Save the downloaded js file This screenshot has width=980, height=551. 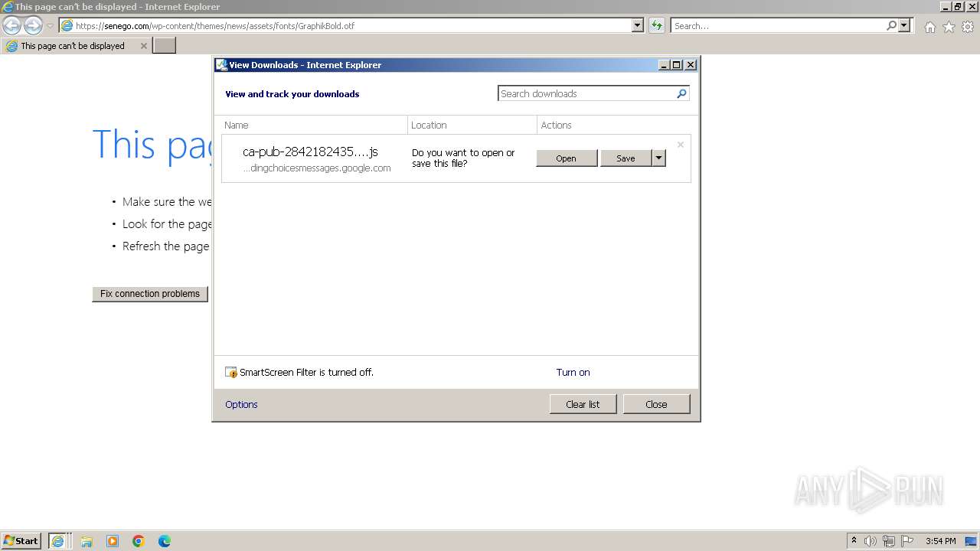click(626, 158)
